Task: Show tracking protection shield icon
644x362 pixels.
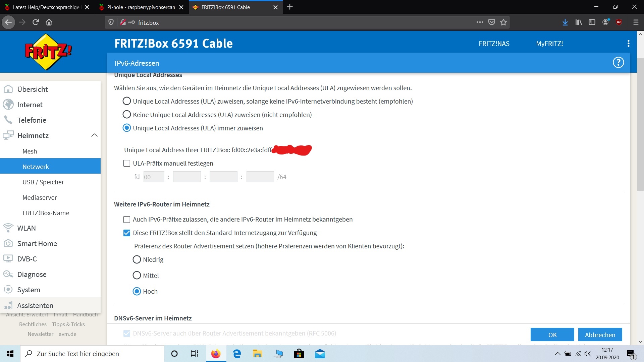Action: coord(111,22)
